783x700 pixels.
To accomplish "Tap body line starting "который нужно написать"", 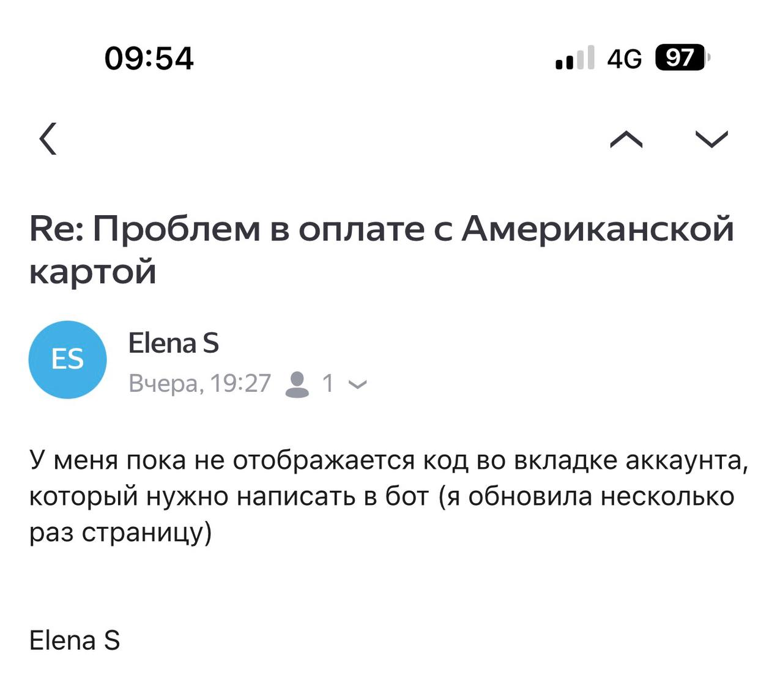I will point(382,496).
